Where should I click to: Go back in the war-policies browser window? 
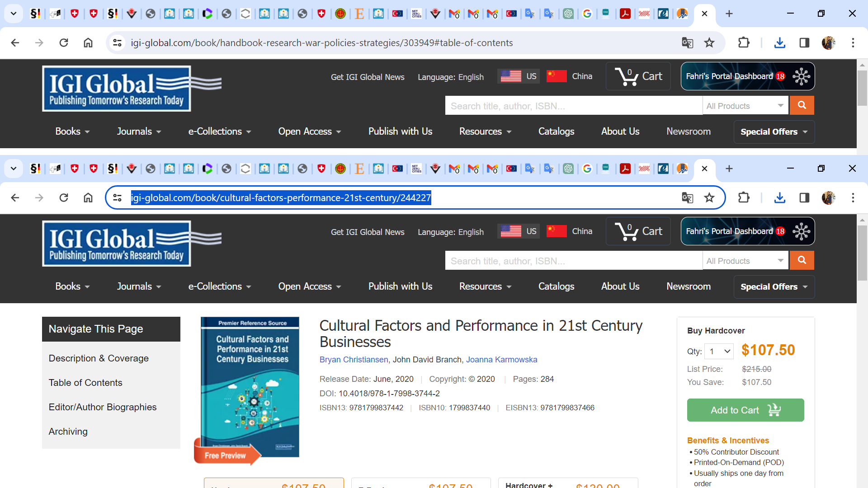pyautogui.click(x=15, y=42)
